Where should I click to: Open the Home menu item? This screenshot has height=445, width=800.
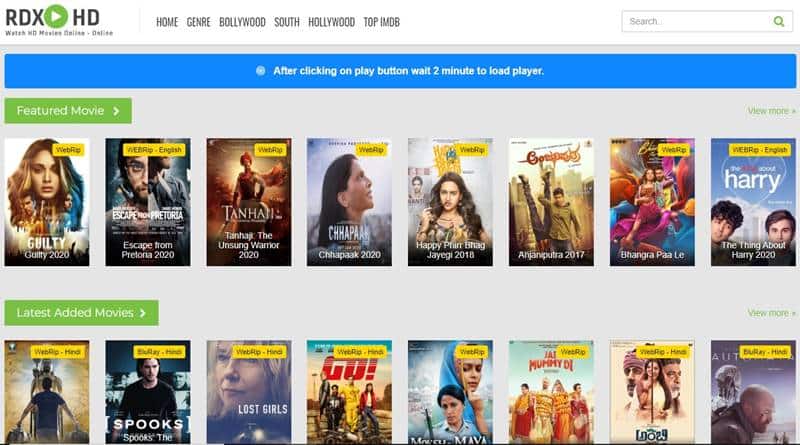point(167,22)
